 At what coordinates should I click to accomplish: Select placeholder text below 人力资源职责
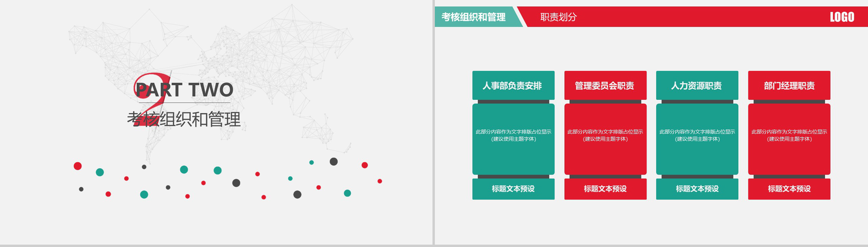click(x=697, y=135)
